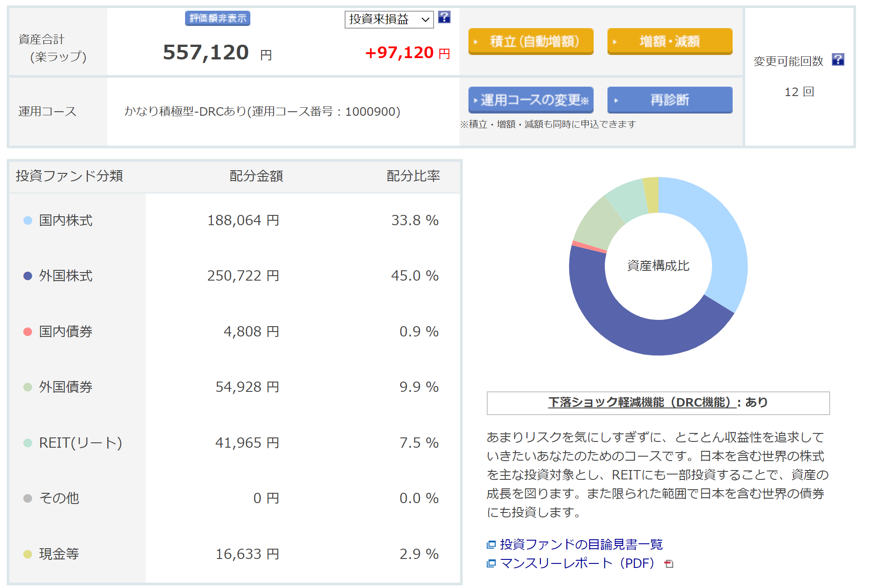The image size is (894, 588).
Task: Open the 投資来損益 dropdown
Action: tap(389, 19)
